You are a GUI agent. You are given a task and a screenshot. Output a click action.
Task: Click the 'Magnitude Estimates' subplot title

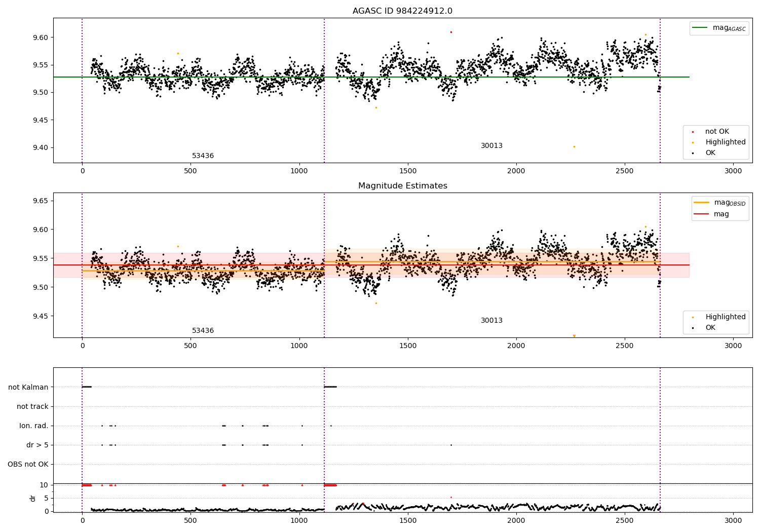[402, 186]
